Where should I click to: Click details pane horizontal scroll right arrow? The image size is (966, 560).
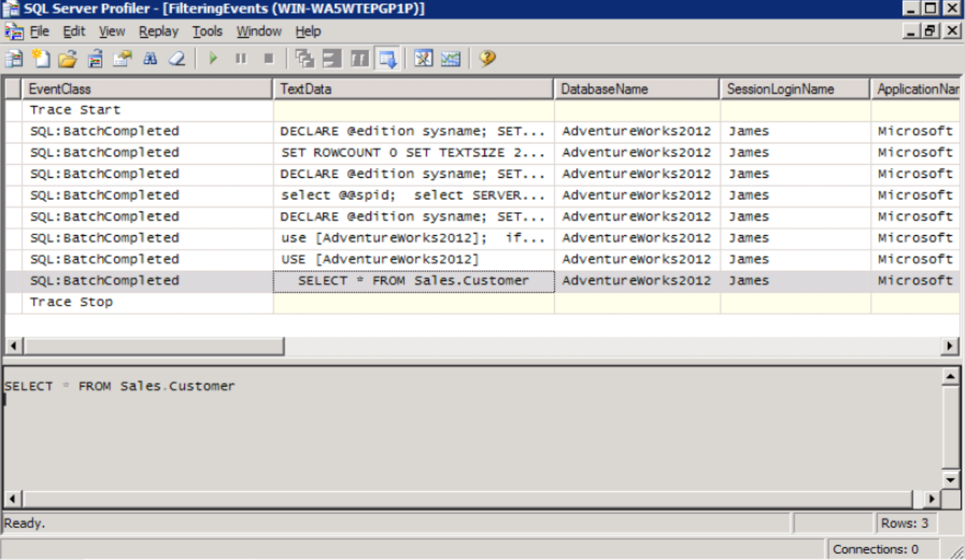932,498
